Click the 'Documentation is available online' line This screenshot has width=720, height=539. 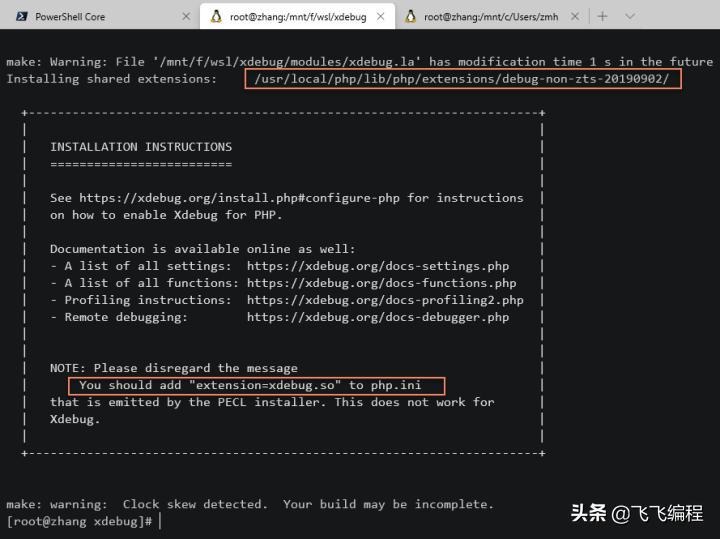point(202,249)
